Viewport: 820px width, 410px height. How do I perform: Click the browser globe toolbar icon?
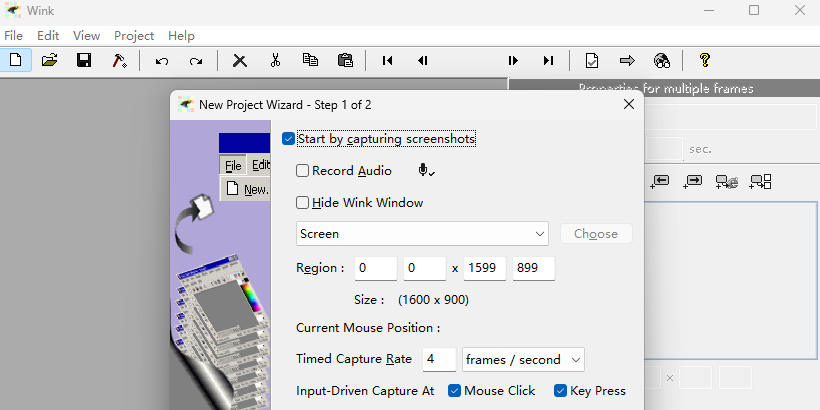662,61
